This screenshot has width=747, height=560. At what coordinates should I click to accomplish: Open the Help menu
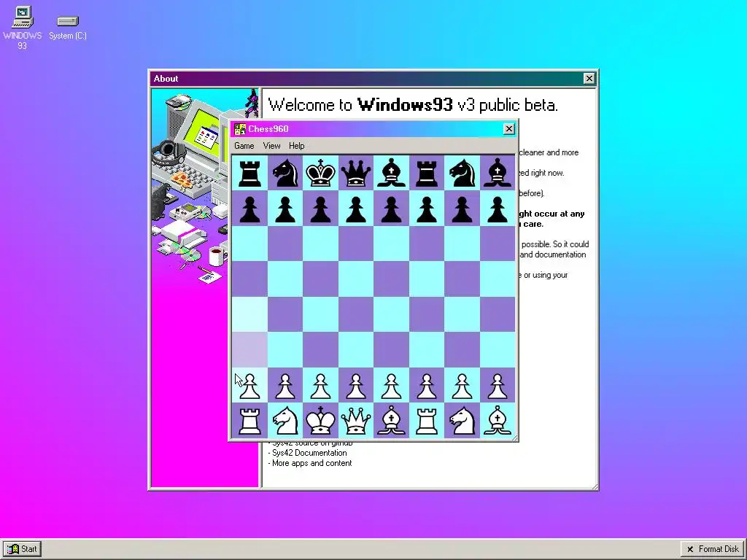[x=296, y=146]
